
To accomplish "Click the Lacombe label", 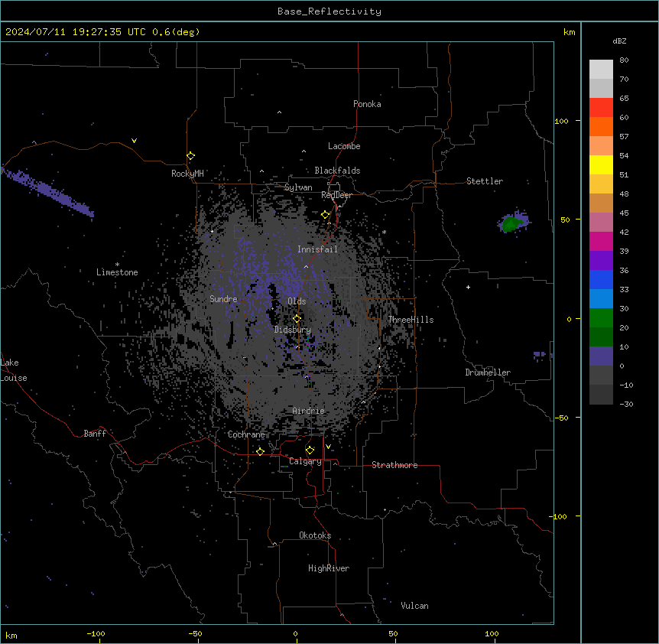I will pos(344,146).
